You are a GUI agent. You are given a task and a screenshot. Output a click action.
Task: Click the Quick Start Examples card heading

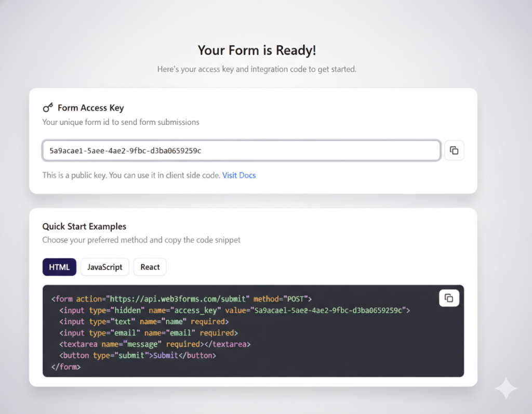(84, 226)
